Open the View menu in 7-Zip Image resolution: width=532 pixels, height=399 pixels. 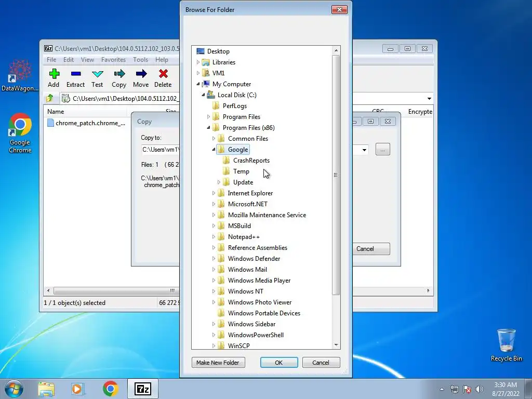pos(87,60)
